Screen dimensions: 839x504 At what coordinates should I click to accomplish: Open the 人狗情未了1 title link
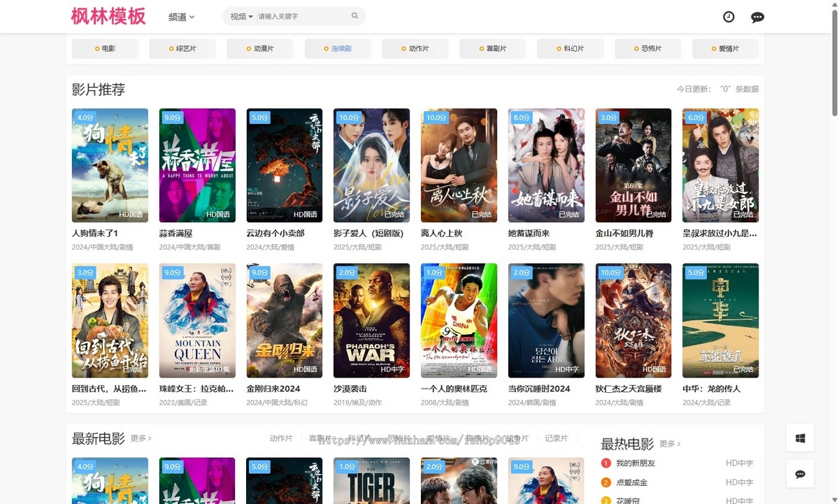tap(95, 233)
